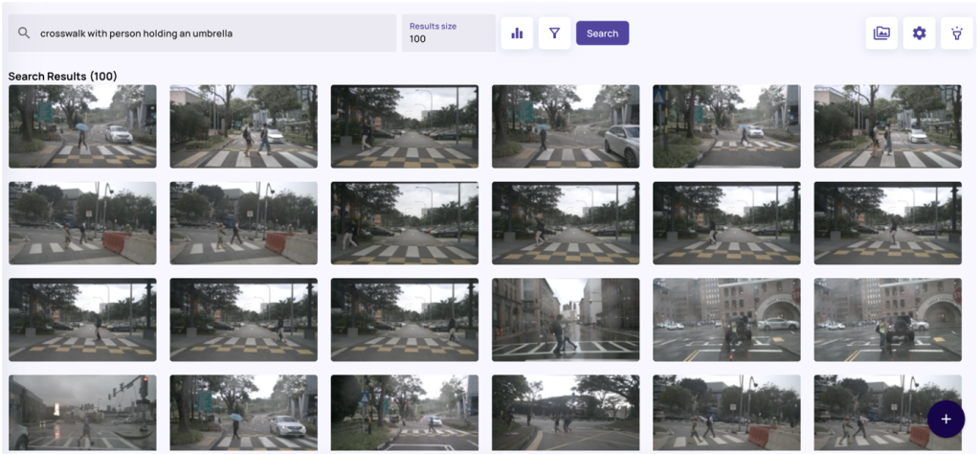Open first-row thumbnail with blue umbrella and white car
The image size is (980, 454).
[x=82, y=126]
